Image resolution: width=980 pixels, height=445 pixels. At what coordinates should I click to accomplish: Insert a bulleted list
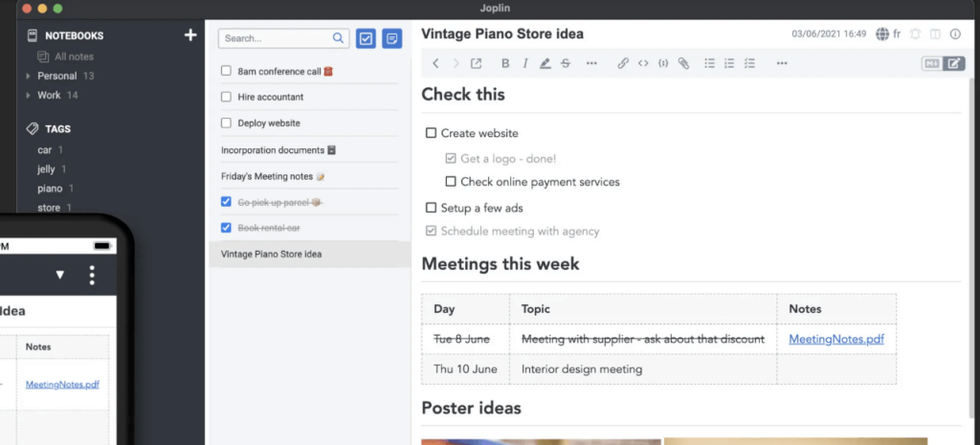[x=709, y=63]
